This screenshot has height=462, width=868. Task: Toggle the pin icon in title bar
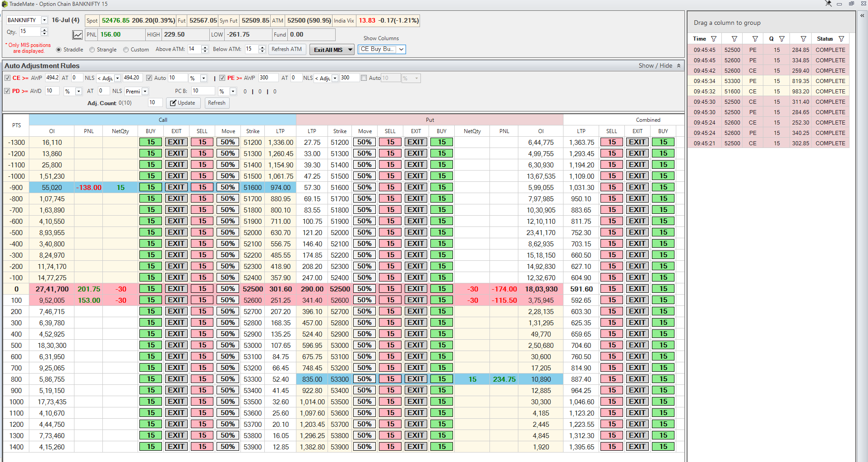pyautogui.click(x=828, y=4)
